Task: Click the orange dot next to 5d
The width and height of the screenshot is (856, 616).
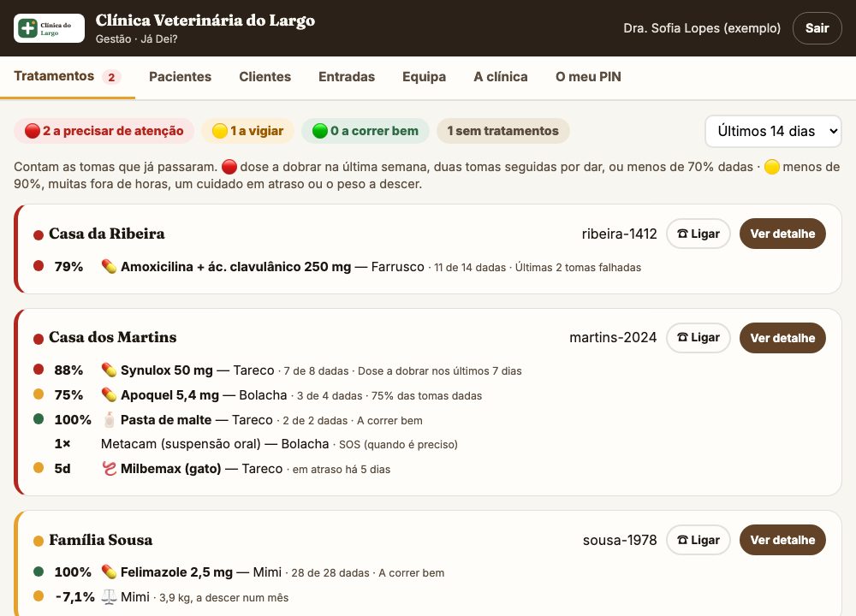Action: click(x=39, y=468)
